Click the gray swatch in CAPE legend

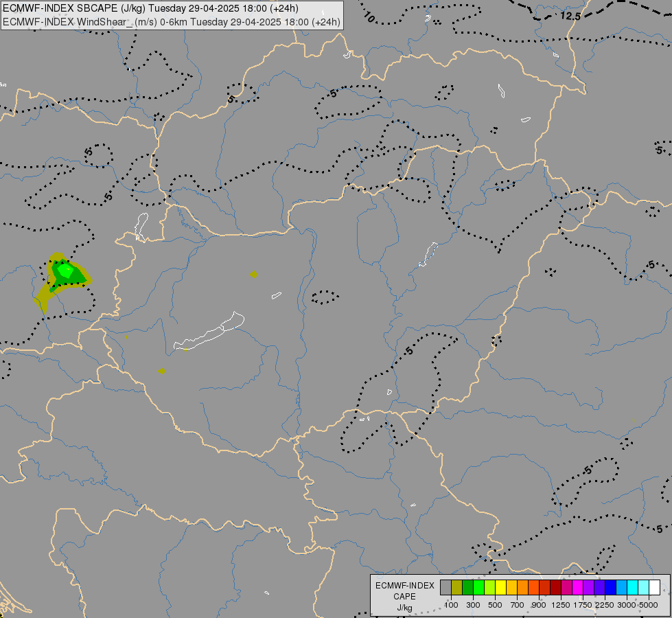445,588
